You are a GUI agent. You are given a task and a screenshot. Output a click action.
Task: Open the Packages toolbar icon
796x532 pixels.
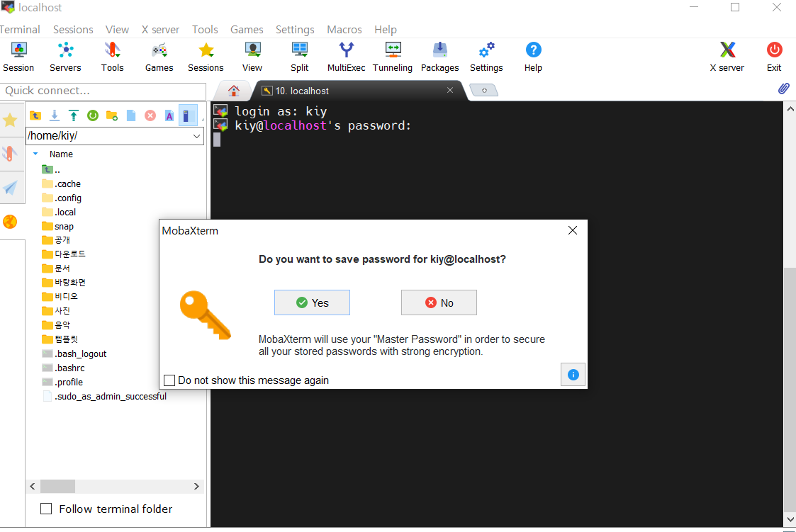coord(439,57)
